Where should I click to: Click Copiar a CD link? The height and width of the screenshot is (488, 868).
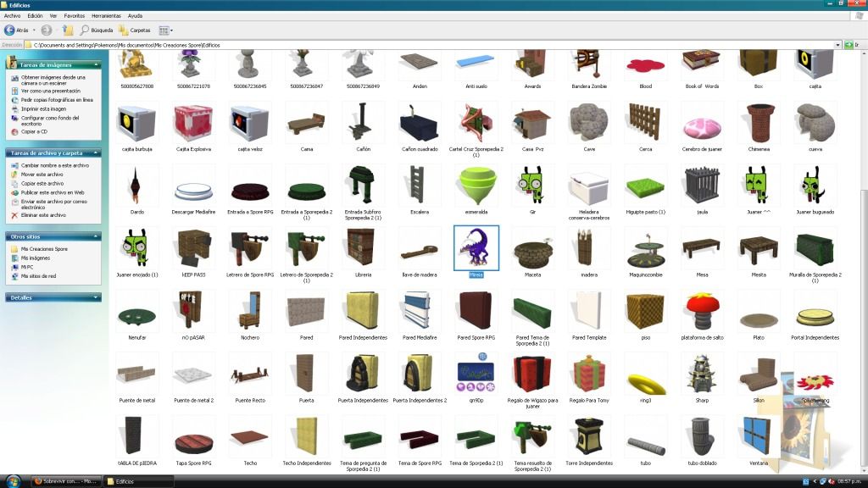34,131
